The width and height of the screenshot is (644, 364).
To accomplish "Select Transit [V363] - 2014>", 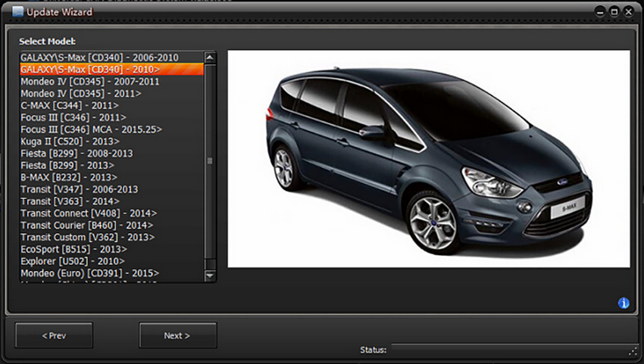I will tap(111, 201).
